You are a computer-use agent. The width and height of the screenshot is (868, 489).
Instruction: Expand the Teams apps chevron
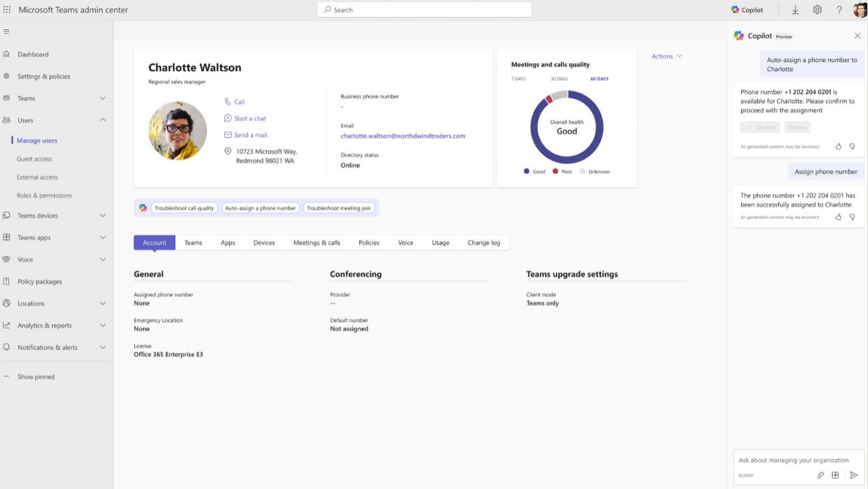pyautogui.click(x=102, y=237)
